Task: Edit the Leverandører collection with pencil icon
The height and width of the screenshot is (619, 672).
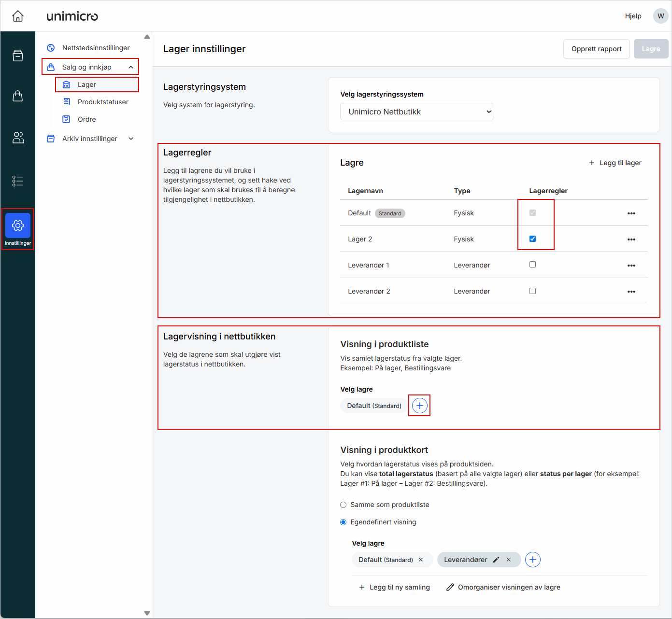Action: coord(496,560)
